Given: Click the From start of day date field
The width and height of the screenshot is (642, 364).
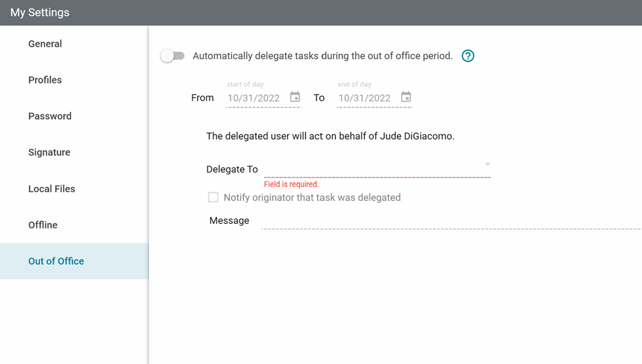Looking at the screenshot, I should tap(254, 98).
